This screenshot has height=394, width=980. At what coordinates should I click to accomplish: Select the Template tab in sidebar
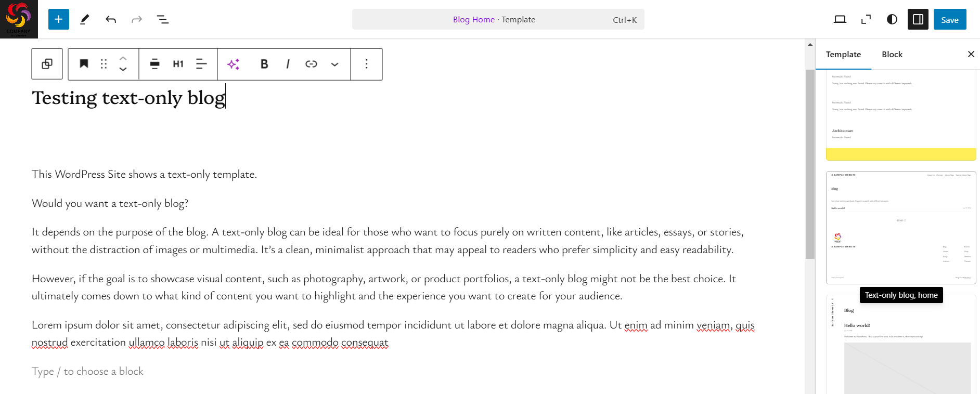click(843, 55)
